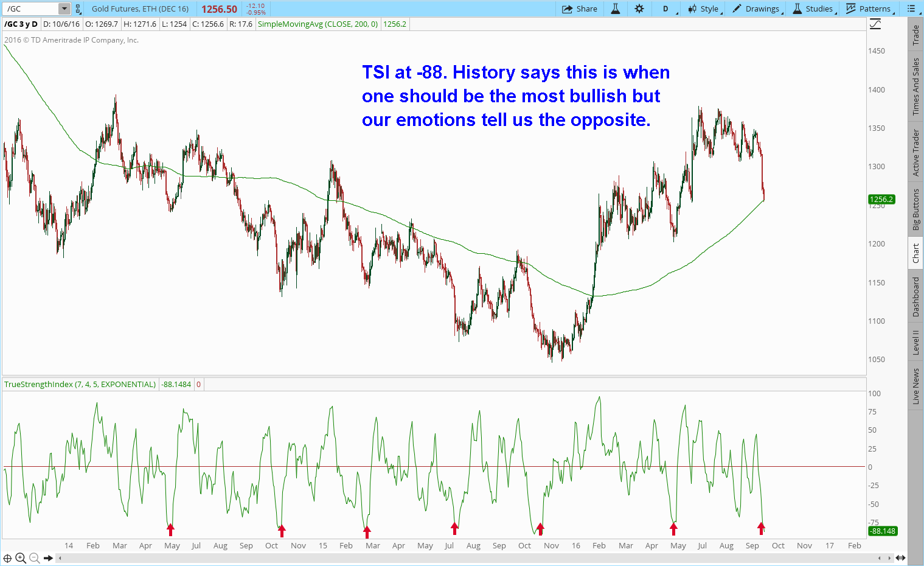Click the right arrow icon next to zoom controls
Viewport: 924px width, 566px height.
point(49,558)
